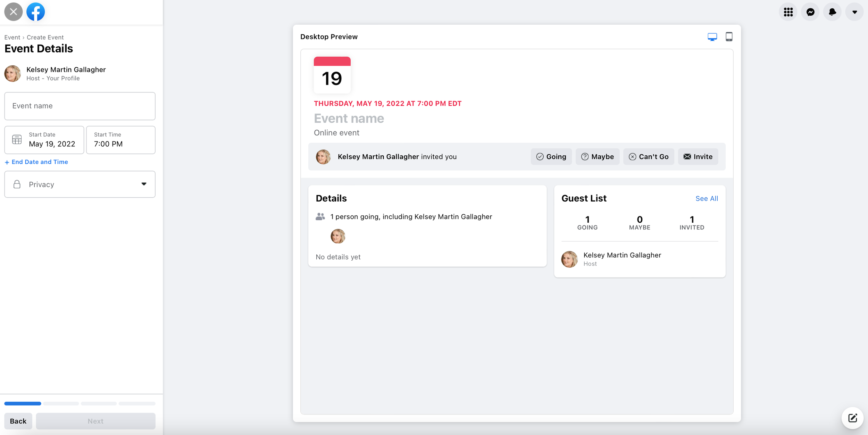Toggle the Going RSVP option
868x435 pixels.
point(551,156)
